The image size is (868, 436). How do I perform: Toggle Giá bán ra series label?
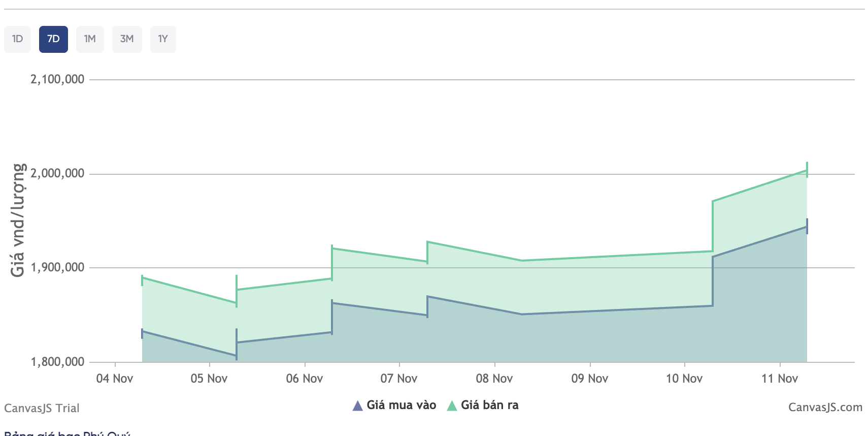coord(489,405)
